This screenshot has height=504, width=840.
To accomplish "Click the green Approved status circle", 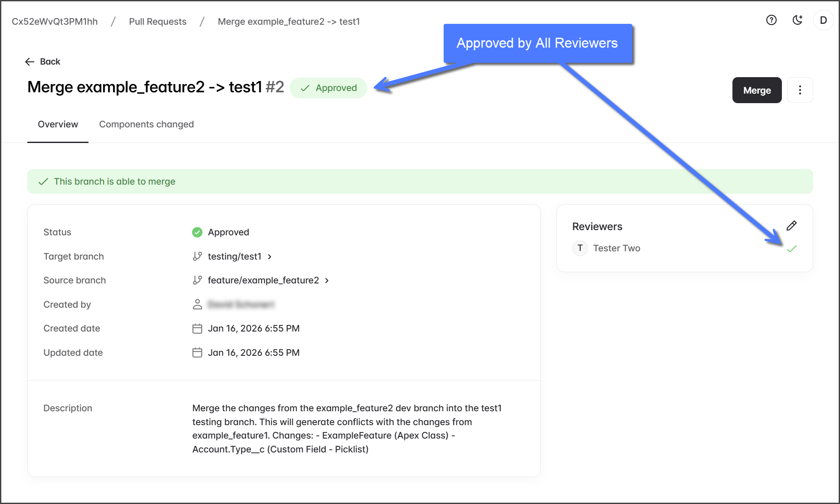I will click(x=197, y=232).
